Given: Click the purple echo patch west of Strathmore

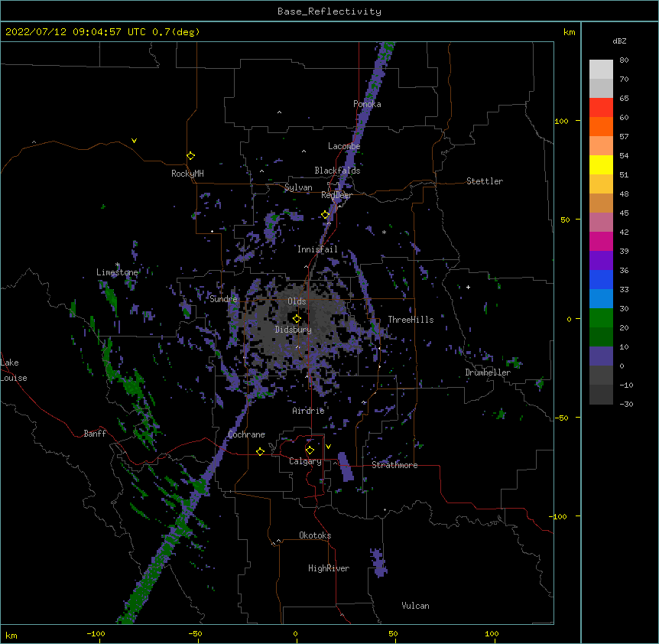Looking at the screenshot, I should 346,467.
